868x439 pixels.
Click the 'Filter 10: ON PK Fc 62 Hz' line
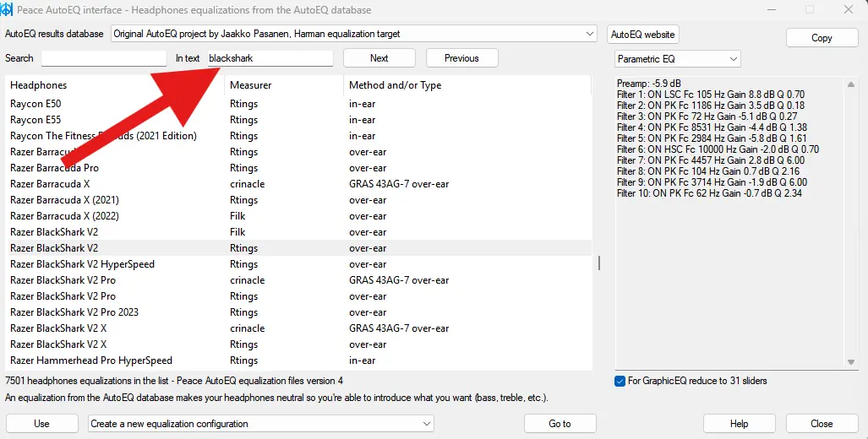[709, 193]
